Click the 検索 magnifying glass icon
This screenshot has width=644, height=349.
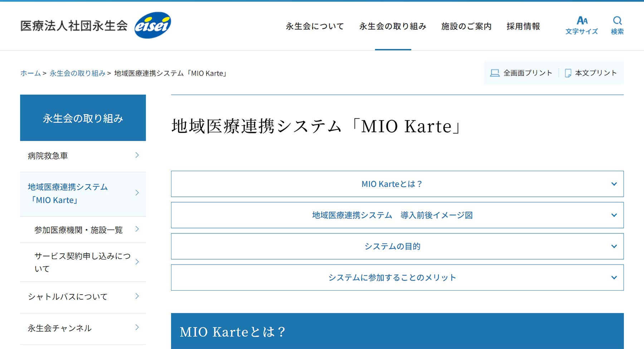coord(617,20)
